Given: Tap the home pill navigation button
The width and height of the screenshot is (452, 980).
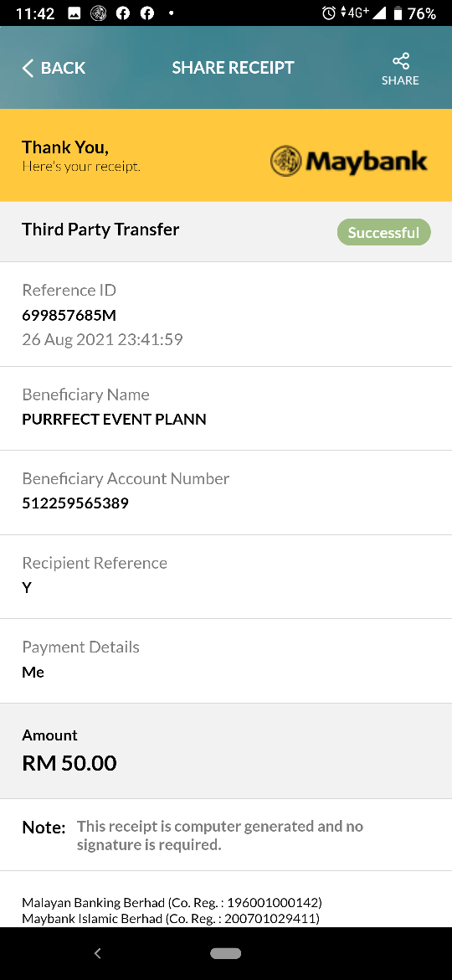Looking at the screenshot, I should coord(225,953).
